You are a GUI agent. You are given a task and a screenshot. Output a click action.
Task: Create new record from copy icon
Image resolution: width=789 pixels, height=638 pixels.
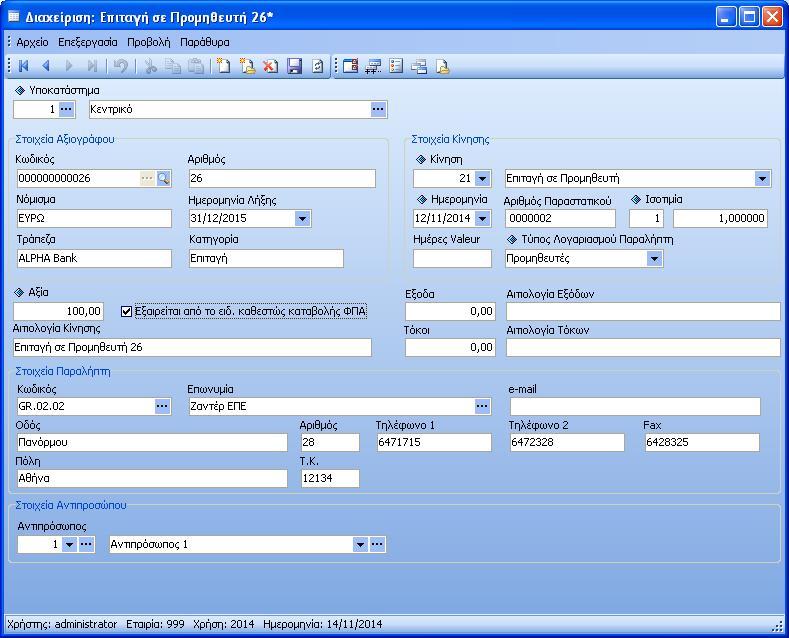[247, 66]
